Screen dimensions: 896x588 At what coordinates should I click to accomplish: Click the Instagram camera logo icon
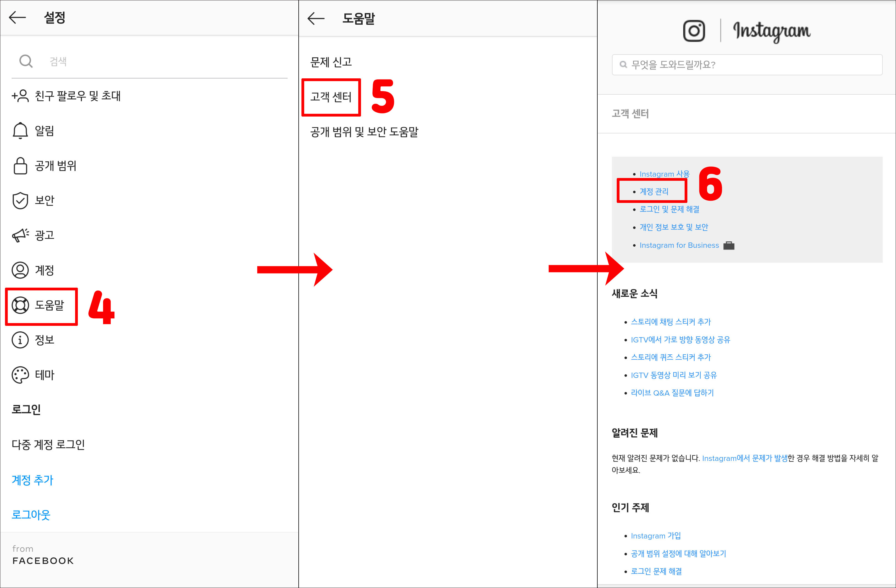click(694, 30)
